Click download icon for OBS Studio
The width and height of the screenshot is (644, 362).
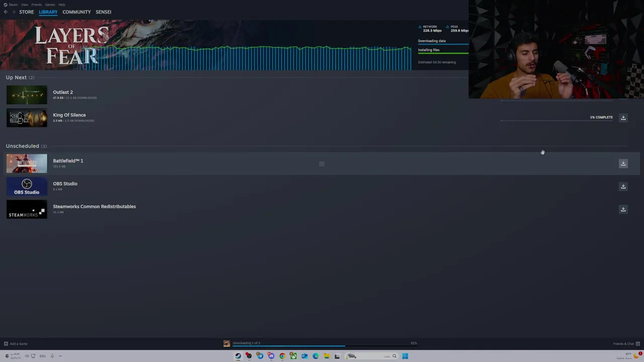click(623, 187)
